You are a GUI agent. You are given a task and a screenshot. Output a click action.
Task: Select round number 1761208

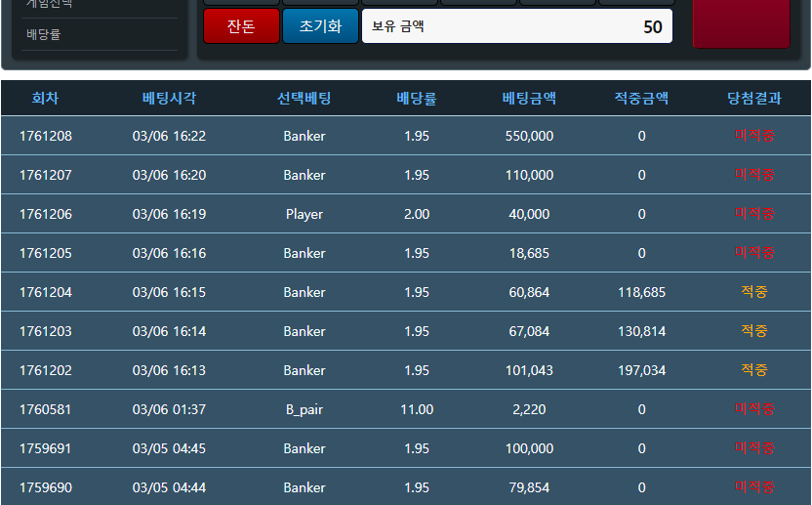coord(46,136)
